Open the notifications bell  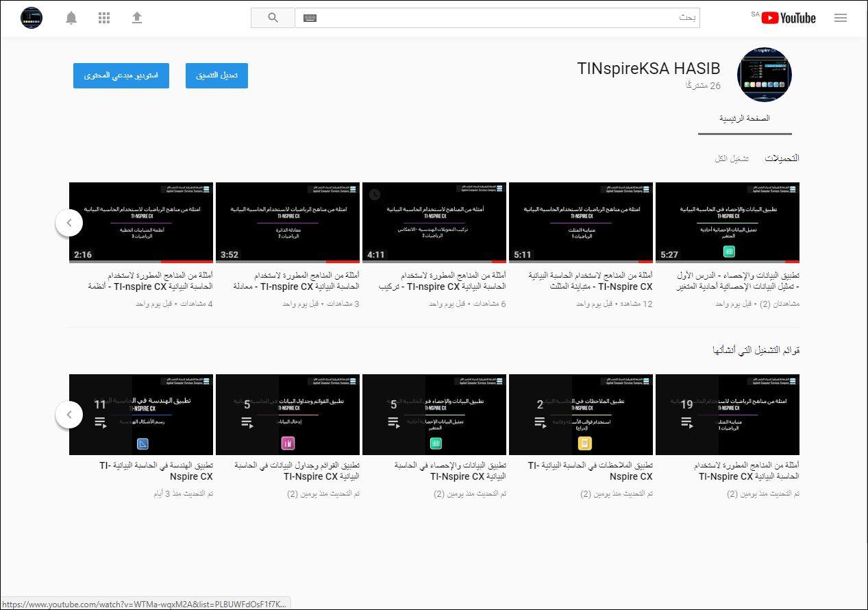pos(71,18)
